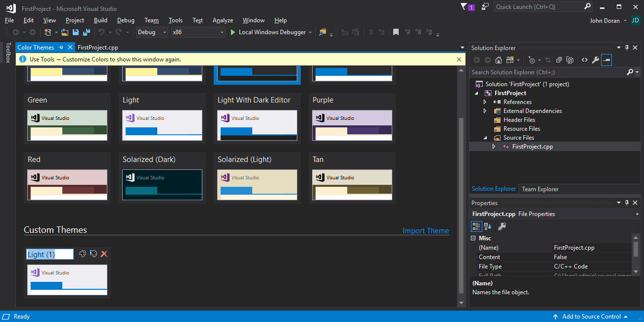Dismiss the yellow Customize Colors info bar
The width and height of the screenshot is (644, 322).
click(459, 59)
